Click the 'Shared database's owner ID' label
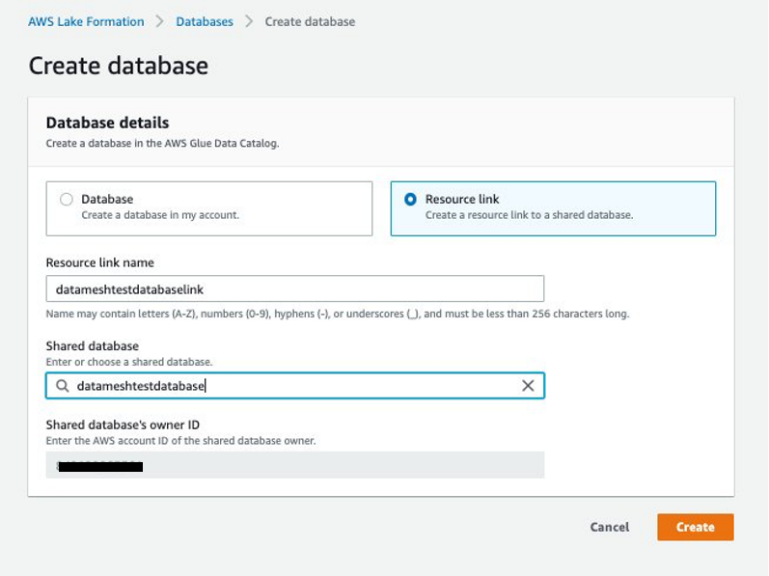769x576 pixels. (123, 425)
